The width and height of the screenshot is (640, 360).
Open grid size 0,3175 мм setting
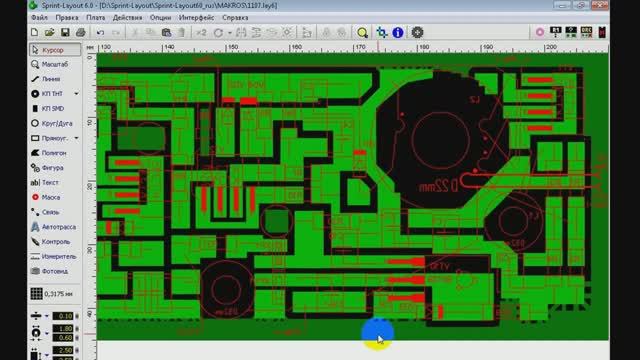(x=52, y=294)
